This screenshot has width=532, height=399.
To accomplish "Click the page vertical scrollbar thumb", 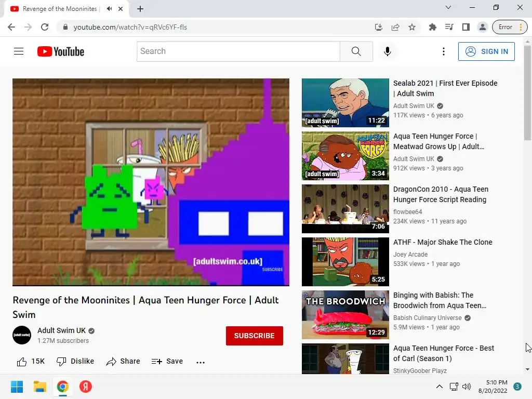I will coord(527,92).
